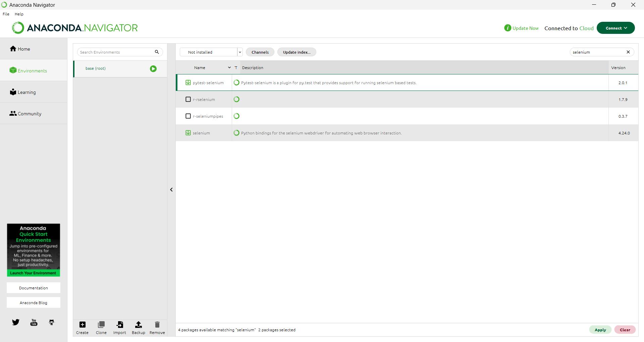The image size is (644, 342).
Task: Clone the selected environment
Action: [101, 328]
